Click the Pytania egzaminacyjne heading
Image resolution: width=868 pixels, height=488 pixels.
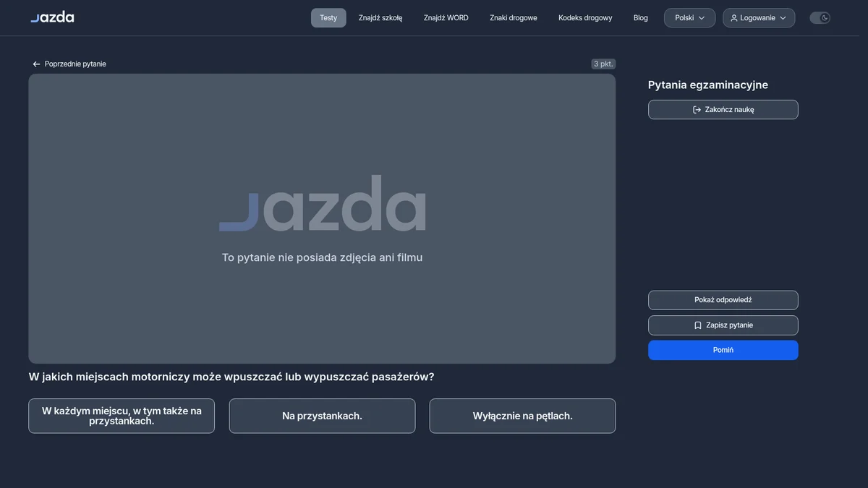point(708,85)
